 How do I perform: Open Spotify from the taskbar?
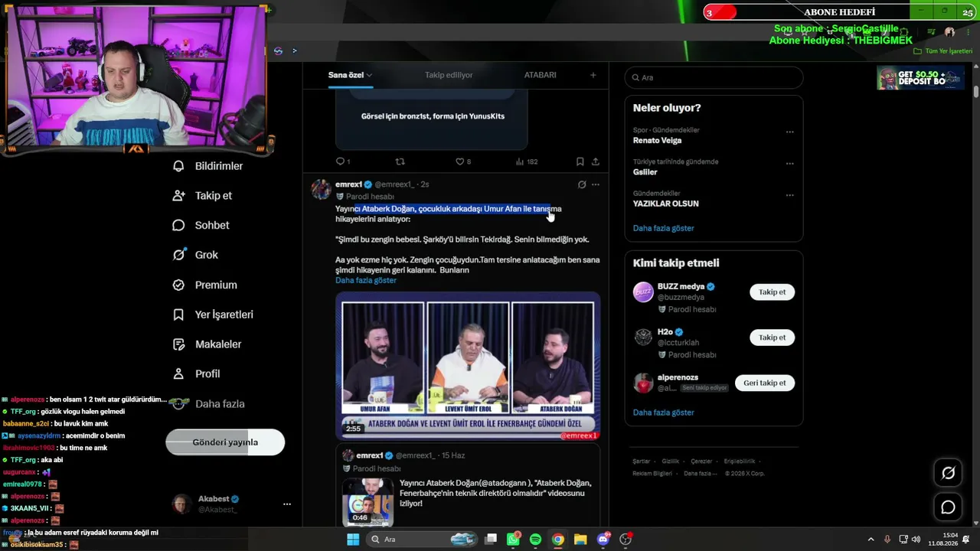[x=535, y=540]
